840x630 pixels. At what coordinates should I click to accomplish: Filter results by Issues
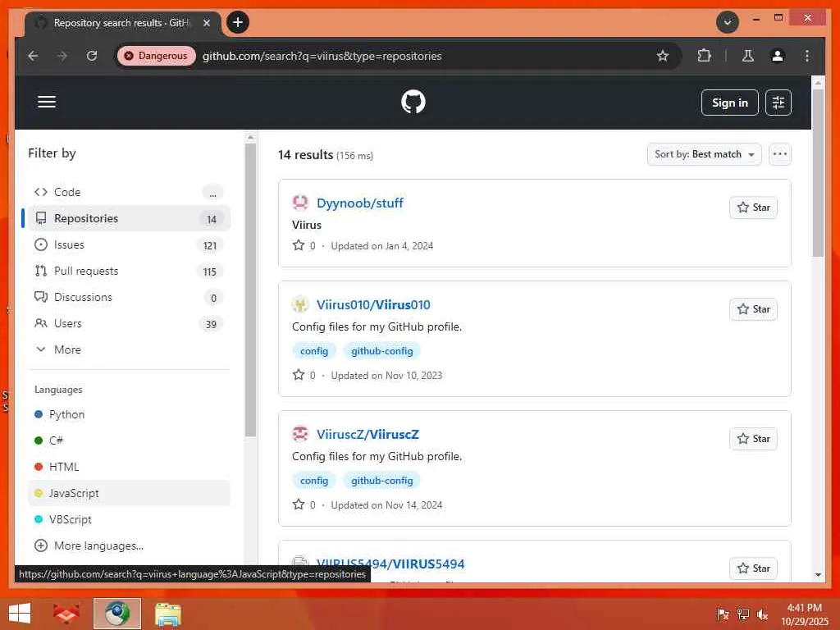tap(129, 244)
